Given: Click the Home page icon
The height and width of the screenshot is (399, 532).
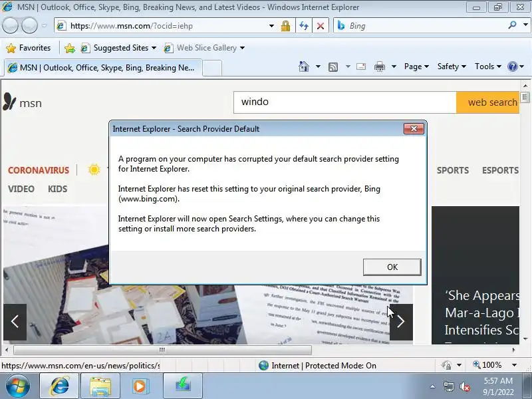Looking at the screenshot, I should [304, 66].
